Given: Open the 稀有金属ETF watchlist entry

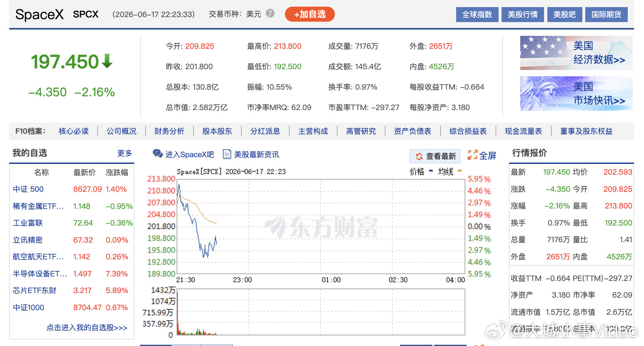Looking at the screenshot, I should tap(38, 206).
